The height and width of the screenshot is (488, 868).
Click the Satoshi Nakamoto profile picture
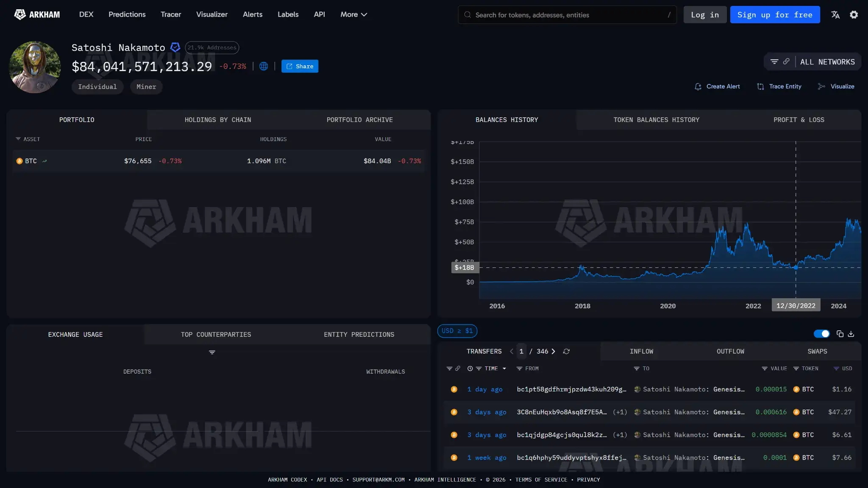point(35,67)
